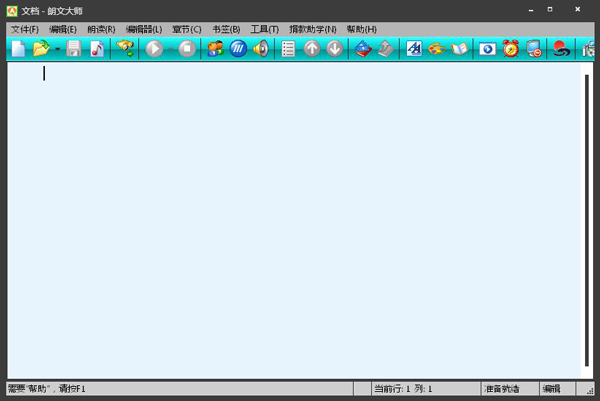Close the 朗文大师 window

(577, 9)
